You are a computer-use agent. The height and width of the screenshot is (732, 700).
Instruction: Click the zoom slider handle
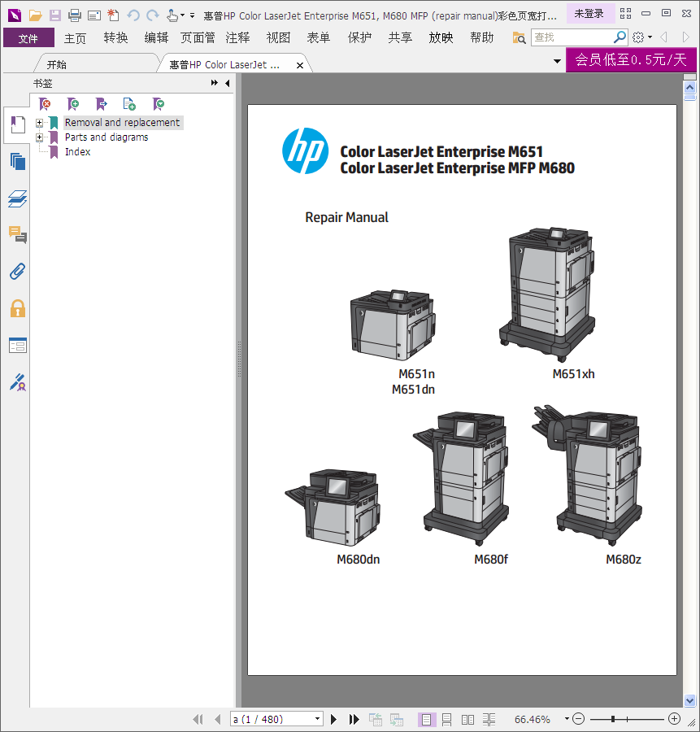pyautogui.click(x=613, y=719)
